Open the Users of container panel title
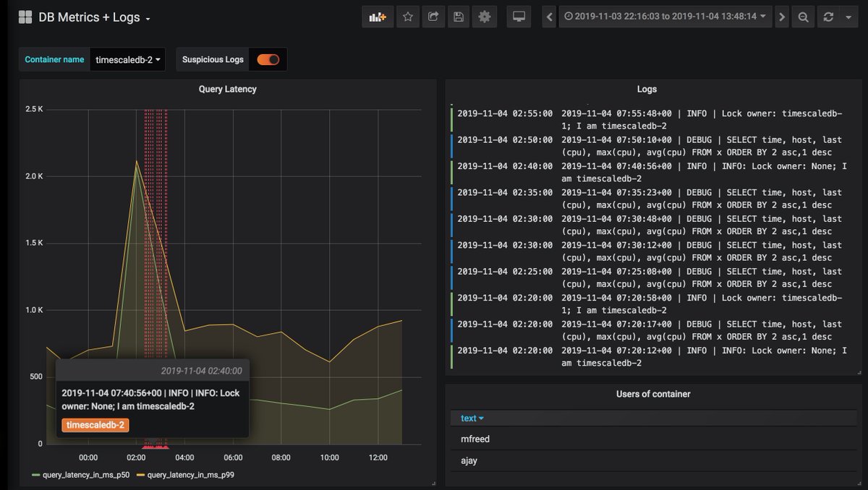 (653, 394)
